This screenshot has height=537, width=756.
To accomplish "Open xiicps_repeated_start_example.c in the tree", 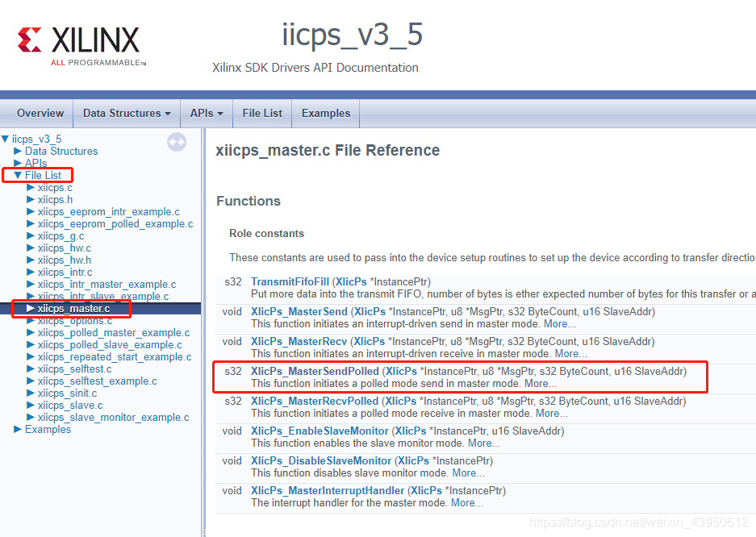I will coord(115,357).
